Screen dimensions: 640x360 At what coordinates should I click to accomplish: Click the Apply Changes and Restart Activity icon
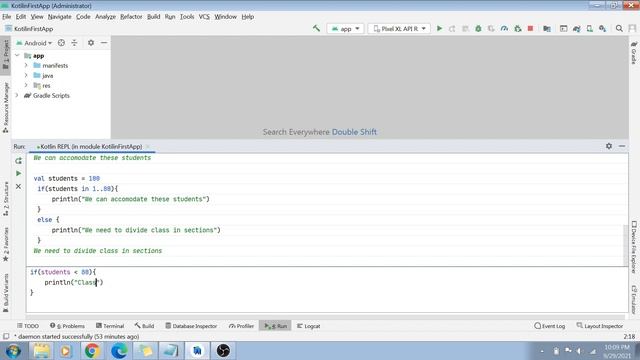[452, 29]
